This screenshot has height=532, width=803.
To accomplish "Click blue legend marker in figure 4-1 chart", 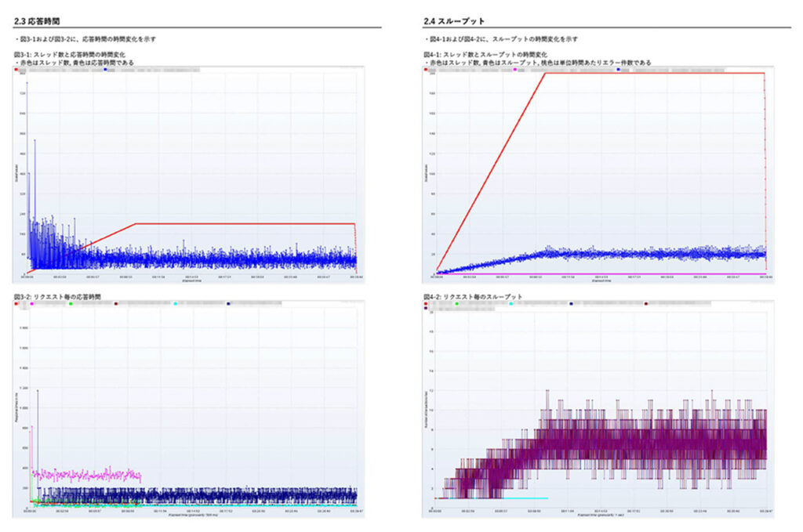I will [x=619, y=70].
